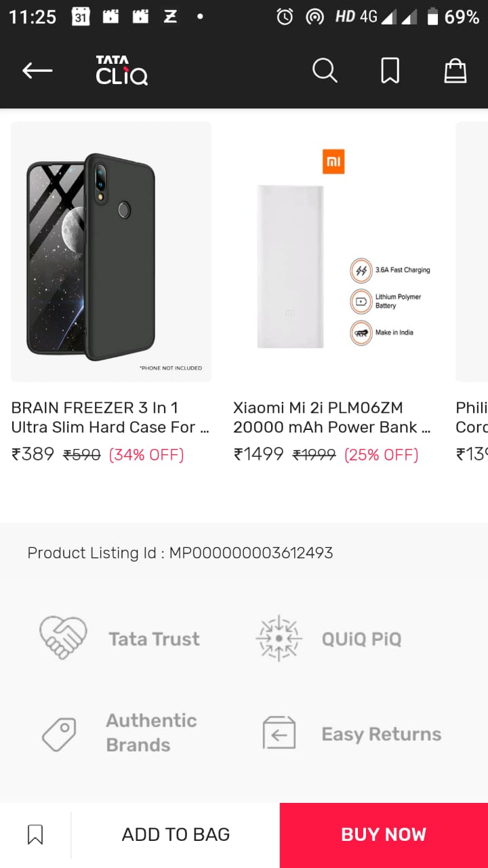Tap the ₹1499 power bank price
Screen dimensions: 488x868
pos(259,454)
